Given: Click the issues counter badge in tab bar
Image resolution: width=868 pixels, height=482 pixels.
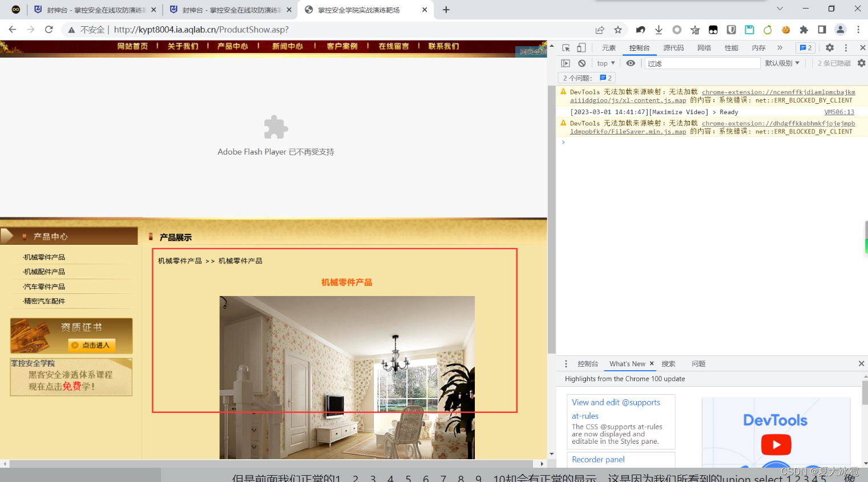Looking at the screenshot, I should 806,48.
